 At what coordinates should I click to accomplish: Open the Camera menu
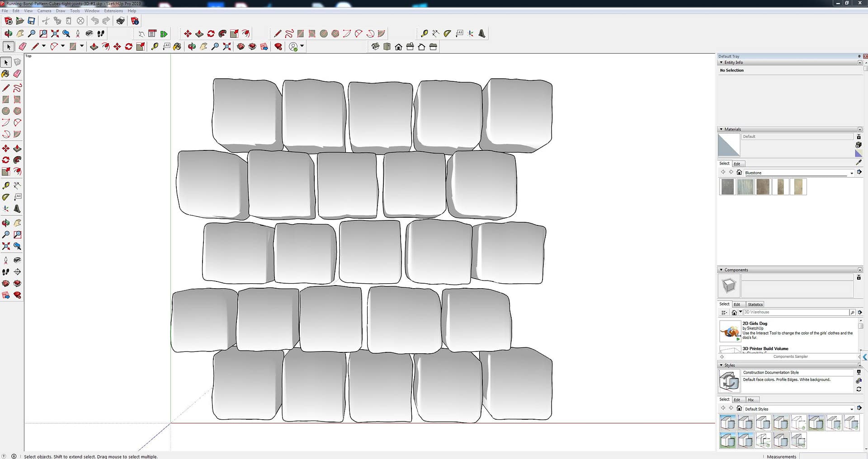pos(44,11)
